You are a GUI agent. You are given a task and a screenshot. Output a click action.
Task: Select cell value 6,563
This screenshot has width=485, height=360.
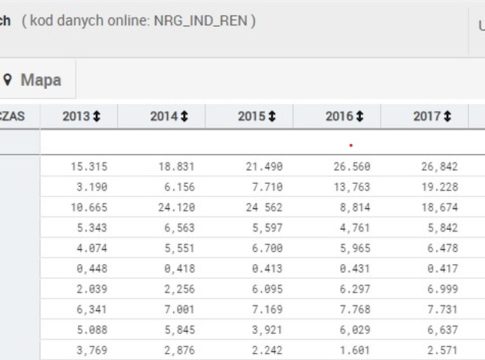180,228
